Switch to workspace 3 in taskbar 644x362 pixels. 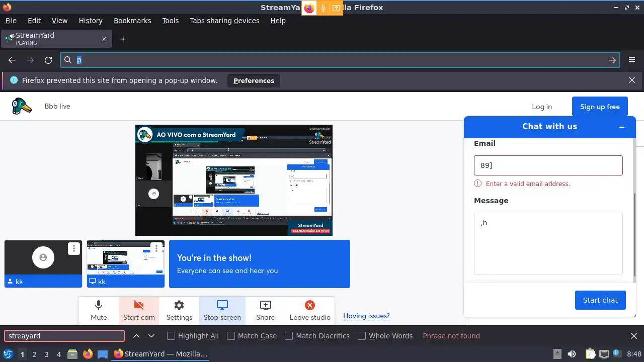[46, 354]
